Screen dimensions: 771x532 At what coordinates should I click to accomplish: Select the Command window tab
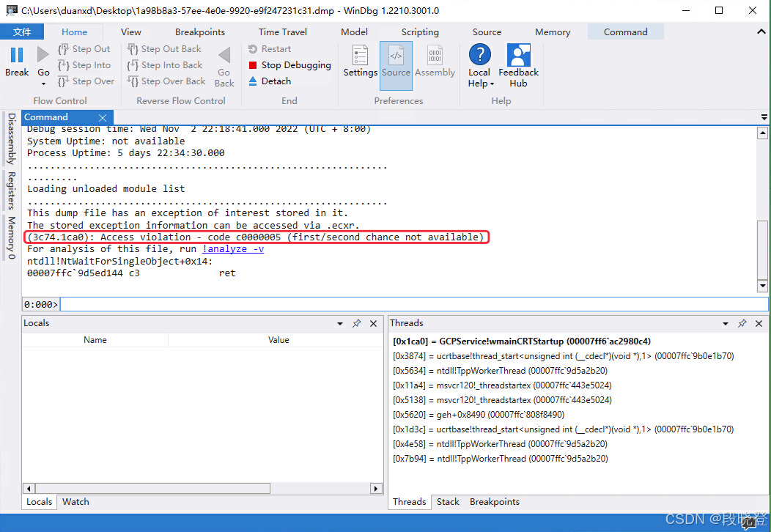coord(46,117)
